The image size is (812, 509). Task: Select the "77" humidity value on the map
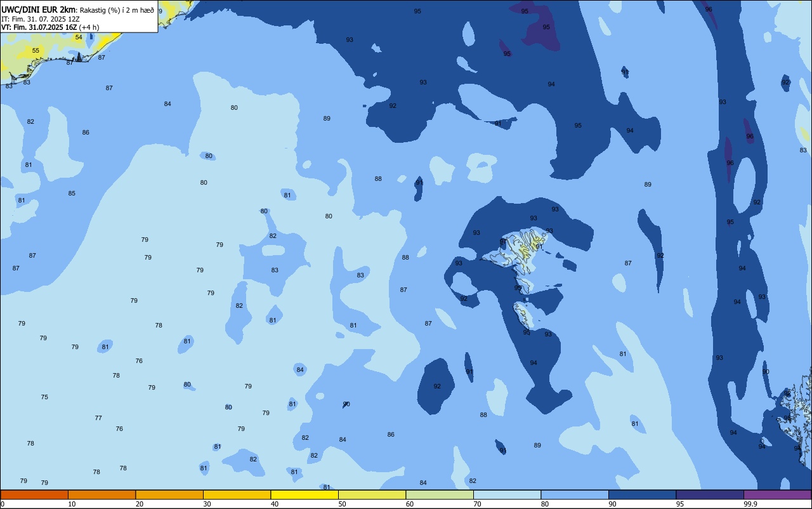click(98, 418)
